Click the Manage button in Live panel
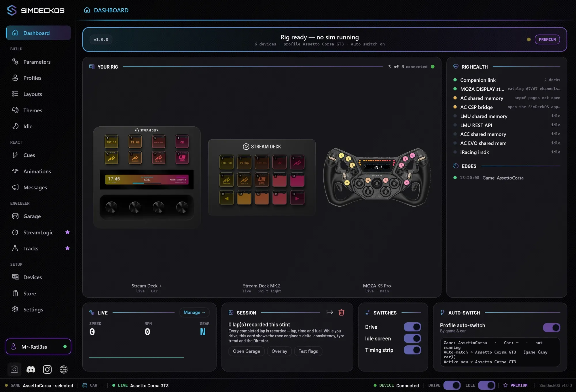 point(194,312)
